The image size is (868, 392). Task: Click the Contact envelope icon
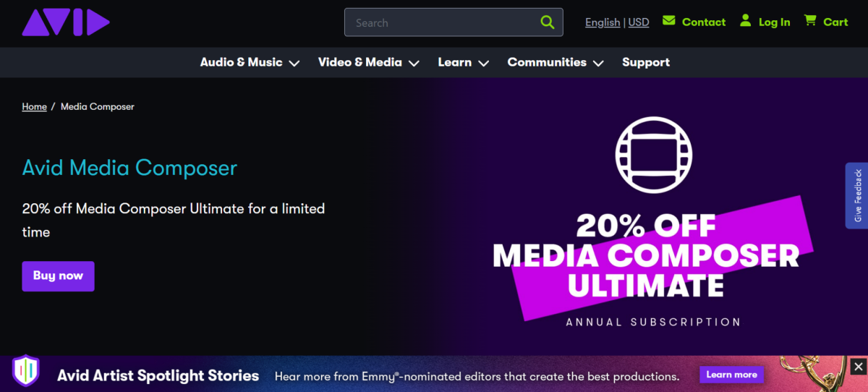pyautogui.click(x=669, y=21)
